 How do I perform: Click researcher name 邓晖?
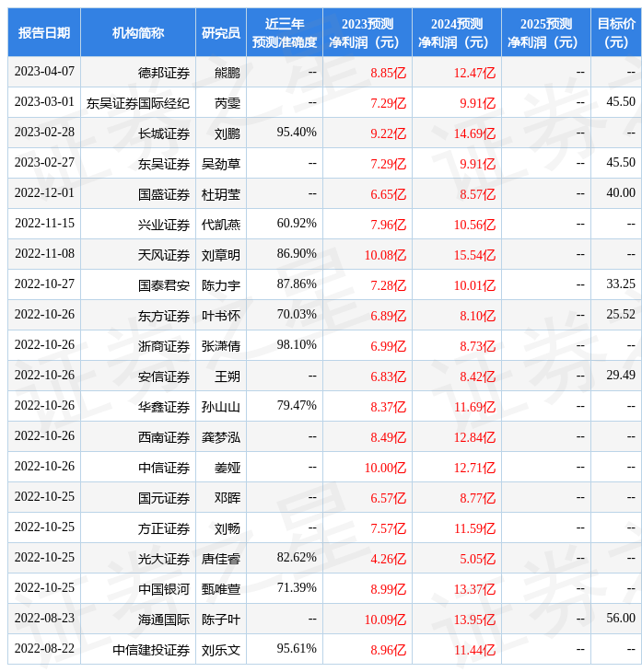pyautogui.click(x=228, y=498)
